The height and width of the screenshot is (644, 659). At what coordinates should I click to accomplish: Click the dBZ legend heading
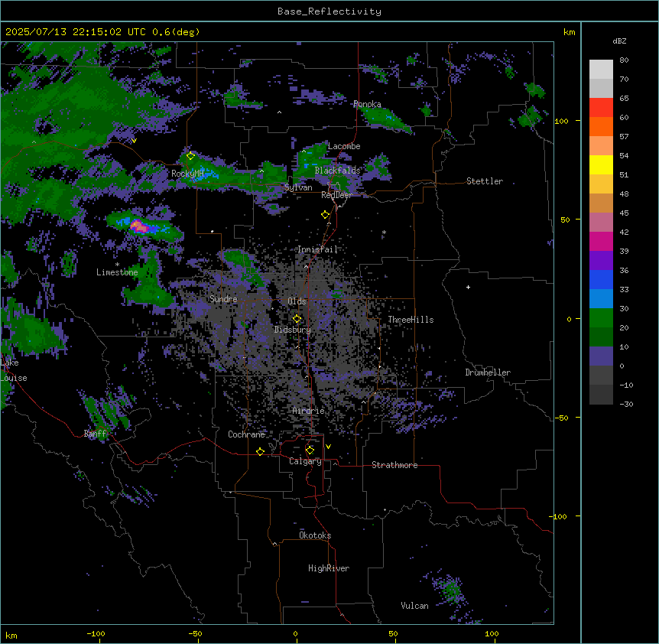tap(619, 41)
